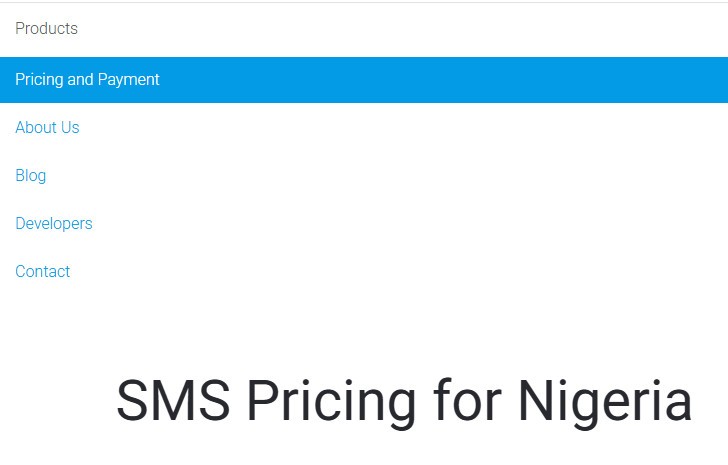This screenshot has width=728, height=465.
Task: Go to the About Us page
Action: [47, 128]
